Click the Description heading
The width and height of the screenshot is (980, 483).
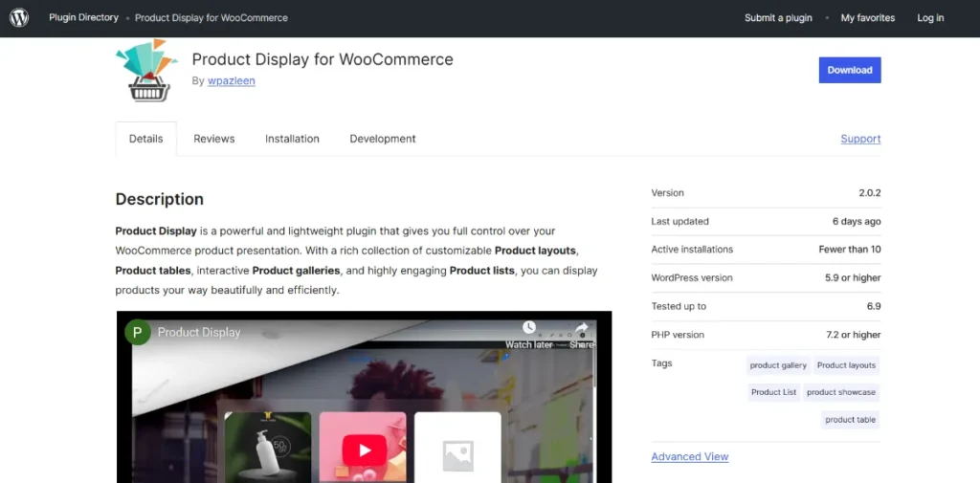point(160,199)
